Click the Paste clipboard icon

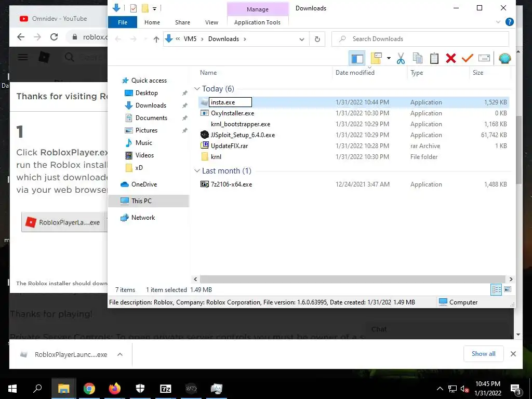click(x=434, y=58)
